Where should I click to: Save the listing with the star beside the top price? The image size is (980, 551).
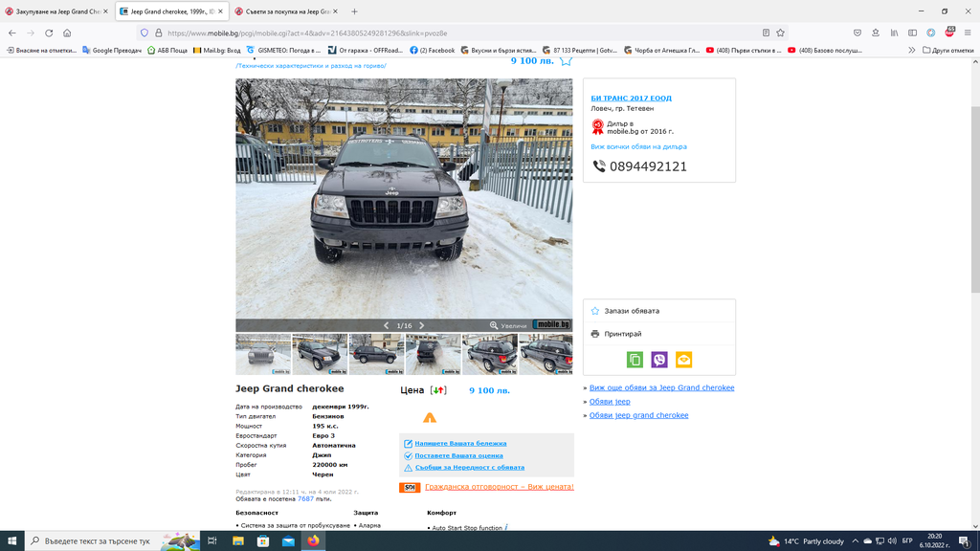click(566, 60)
